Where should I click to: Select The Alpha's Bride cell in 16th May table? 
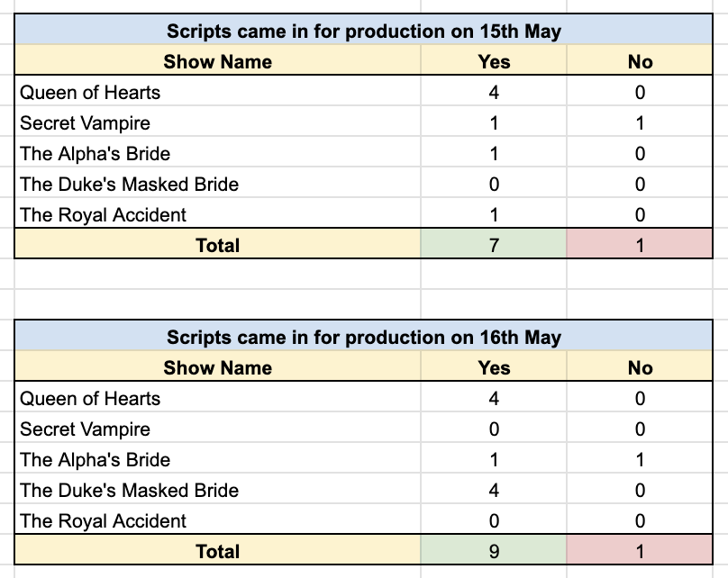tap(218, 458)
